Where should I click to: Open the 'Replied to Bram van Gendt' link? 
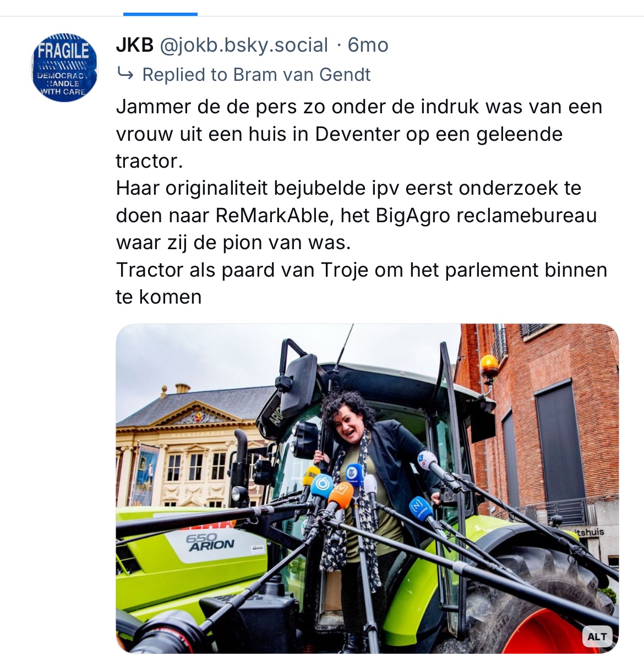[256, 75]
